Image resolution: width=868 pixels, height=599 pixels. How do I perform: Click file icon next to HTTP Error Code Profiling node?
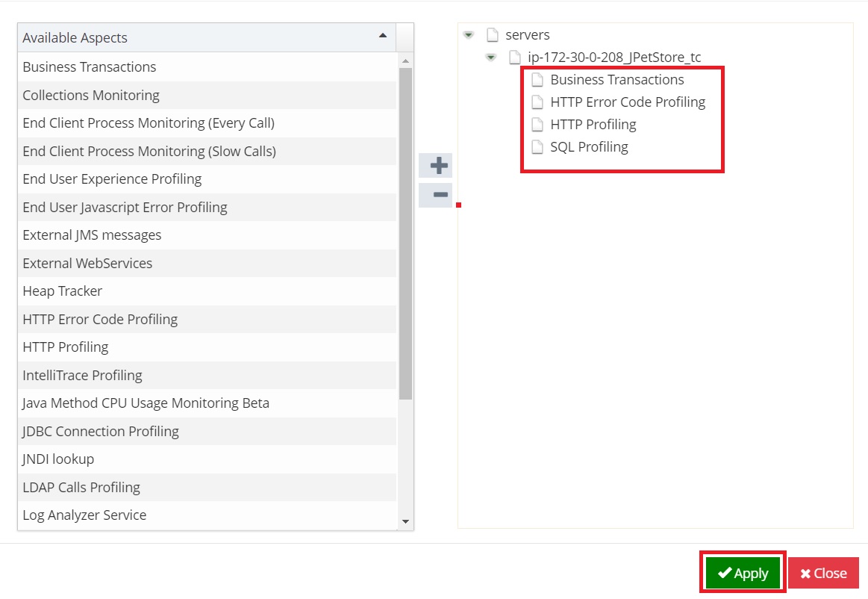pos(537,102)
